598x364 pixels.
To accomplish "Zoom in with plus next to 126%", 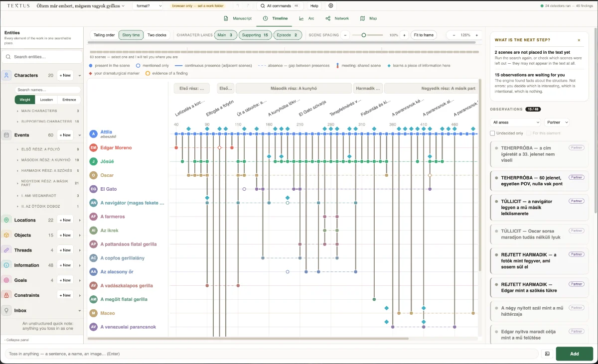I will tap(477, 35).
